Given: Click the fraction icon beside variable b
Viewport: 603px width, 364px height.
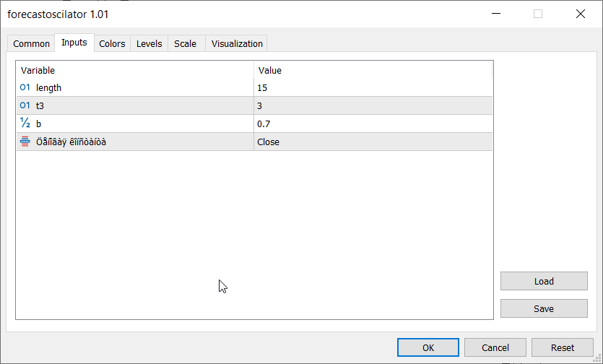Looking at the screenshot, I should coord(25,123).
